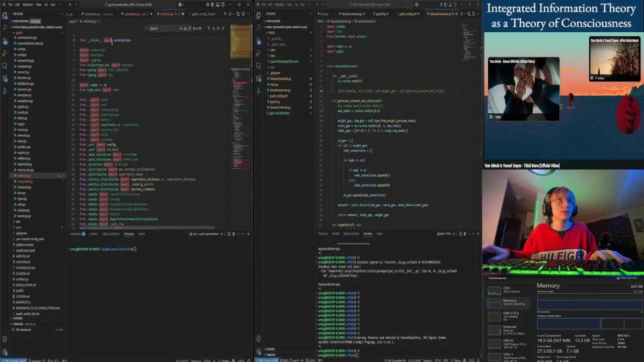Open Selection menu in left VS Code window
Image resolution: width=644 pixels, height=362 pixels.
click(x=27, y=5)
